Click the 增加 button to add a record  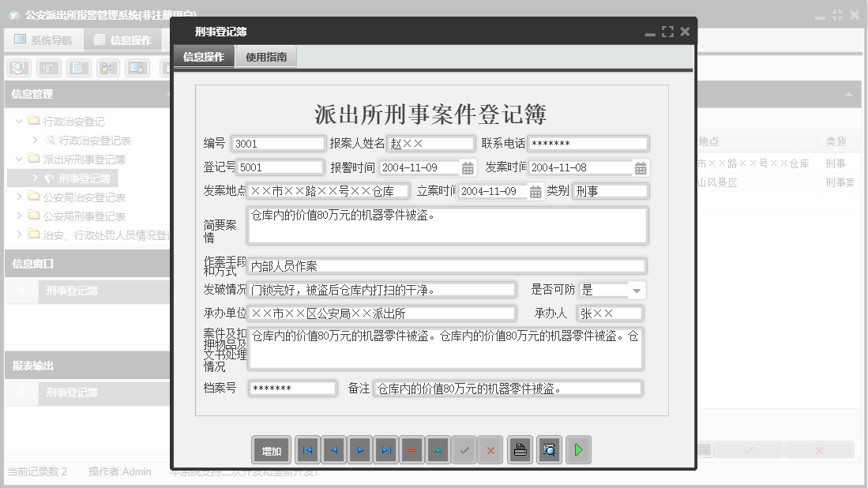271,450
